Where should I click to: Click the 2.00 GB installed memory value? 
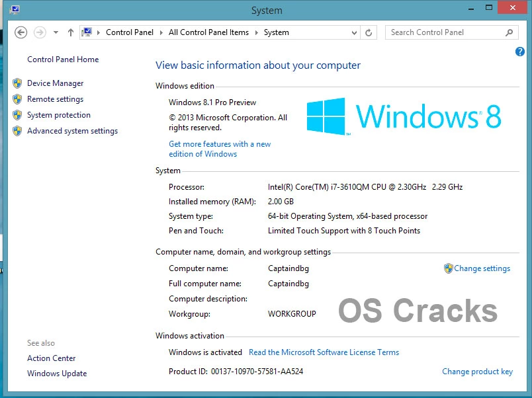(x=281, y=202)
